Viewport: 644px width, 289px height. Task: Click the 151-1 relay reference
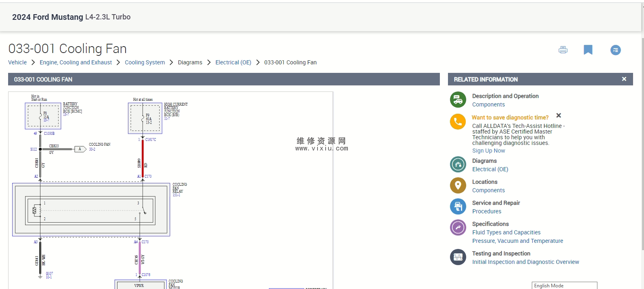tap(176, 195)
